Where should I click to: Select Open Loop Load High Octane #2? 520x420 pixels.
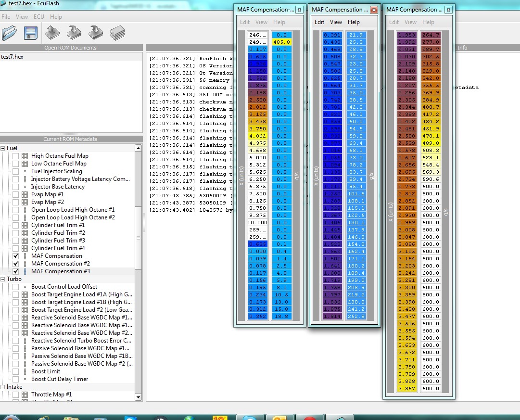[x=73, y=217]
